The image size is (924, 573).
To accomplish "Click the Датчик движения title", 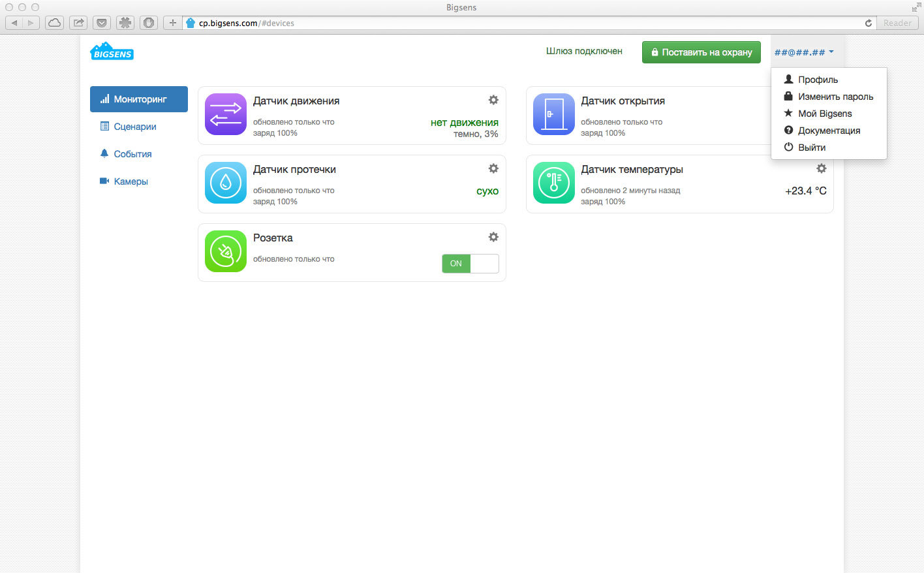I will coord(296,101).
